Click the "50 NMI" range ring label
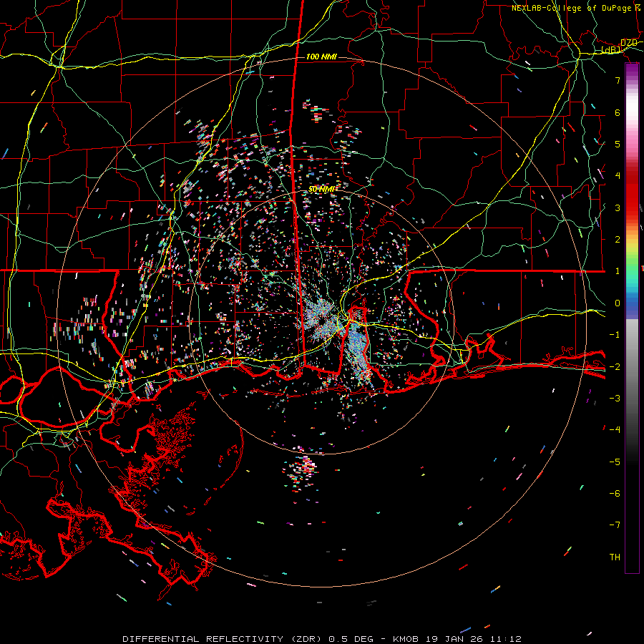 [321, 189]
